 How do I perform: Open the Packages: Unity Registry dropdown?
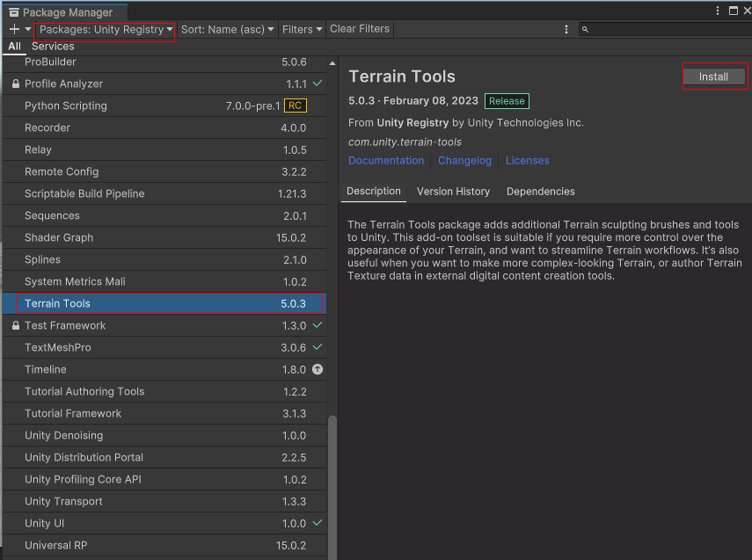pos(106,30)
